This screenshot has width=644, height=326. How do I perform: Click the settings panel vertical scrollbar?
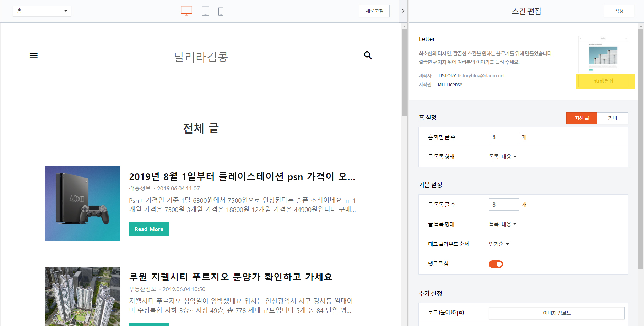coord(641,149)
